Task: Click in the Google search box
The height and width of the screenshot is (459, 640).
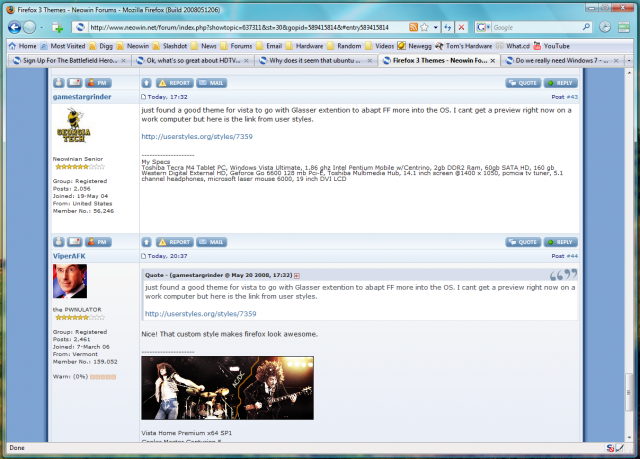Action: point(536,27)
